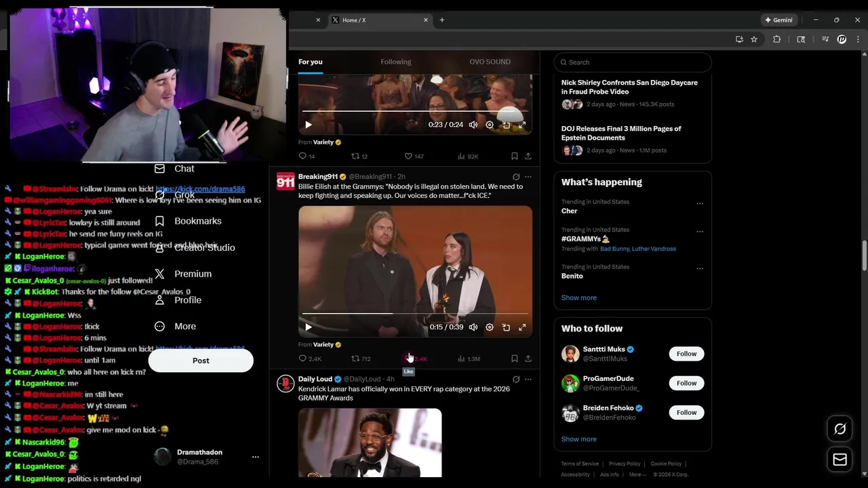The image size is (868, 488).
Task: Open DOJ Epstein Documents news story
Action: (x=633, y=139)
